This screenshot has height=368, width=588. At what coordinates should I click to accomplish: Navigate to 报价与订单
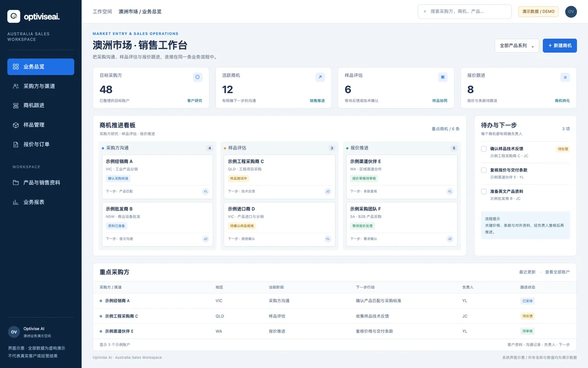[x=40, y=144]
